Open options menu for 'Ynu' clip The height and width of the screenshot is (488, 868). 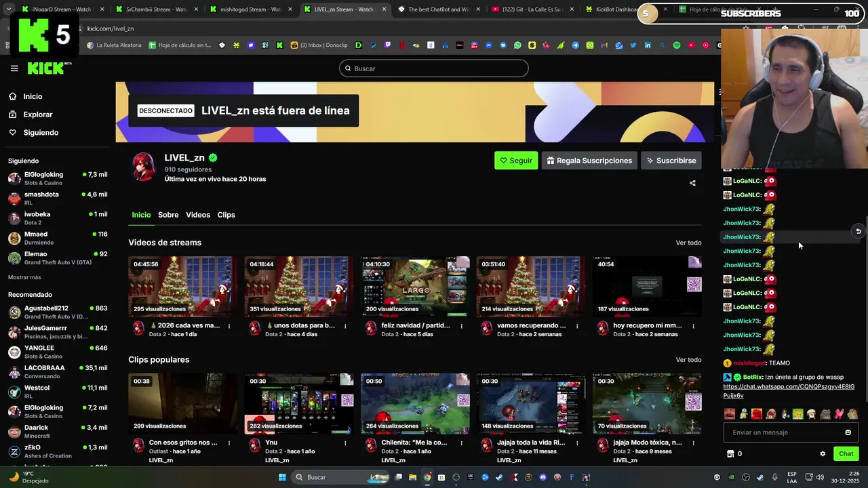345,443
